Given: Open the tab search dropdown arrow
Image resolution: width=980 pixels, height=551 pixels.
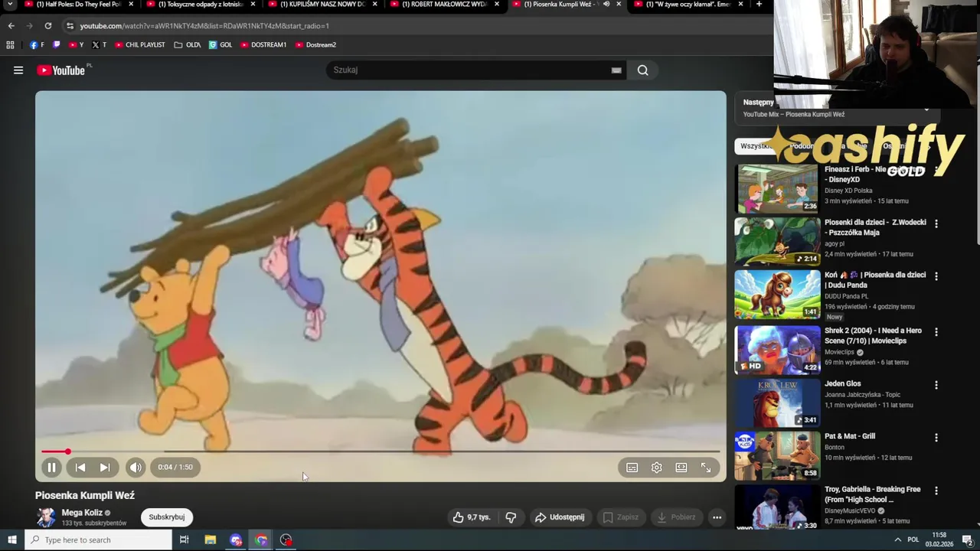Looking at the screenshot, I should pos(10,4).
